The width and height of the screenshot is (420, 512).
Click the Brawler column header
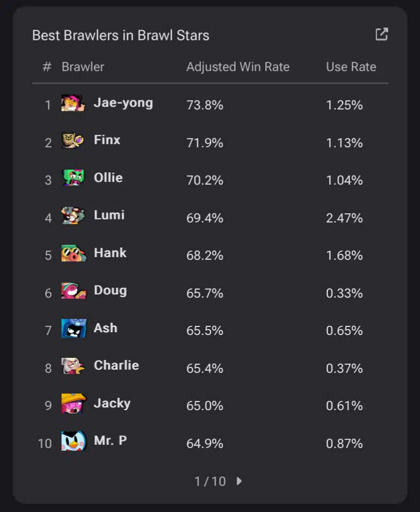pyautogui.click(x=83, y=67)
